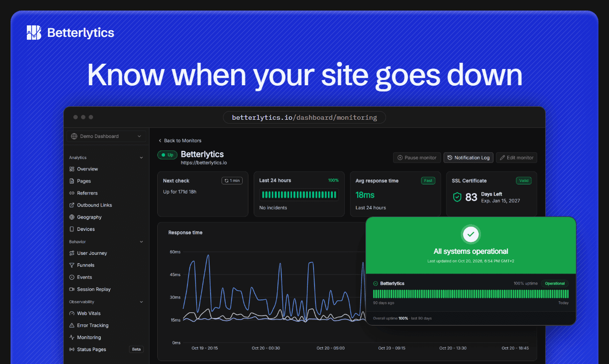609x364 pixels.
Task: Click 'Exp. Jan 15, 2027' text
Action: click(501, 201)
